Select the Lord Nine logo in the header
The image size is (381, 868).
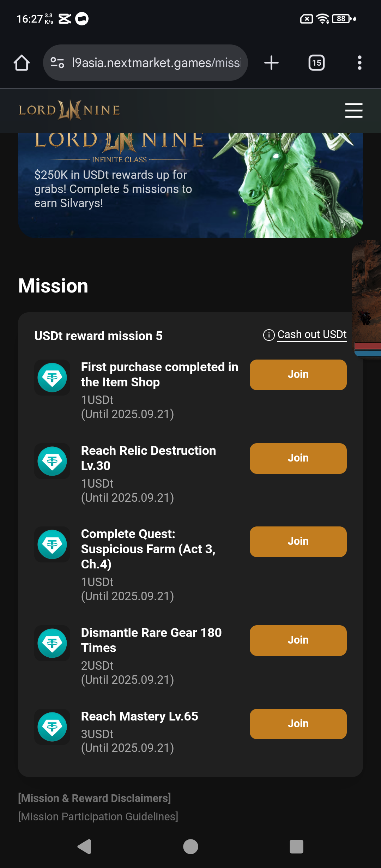[69, 110]
